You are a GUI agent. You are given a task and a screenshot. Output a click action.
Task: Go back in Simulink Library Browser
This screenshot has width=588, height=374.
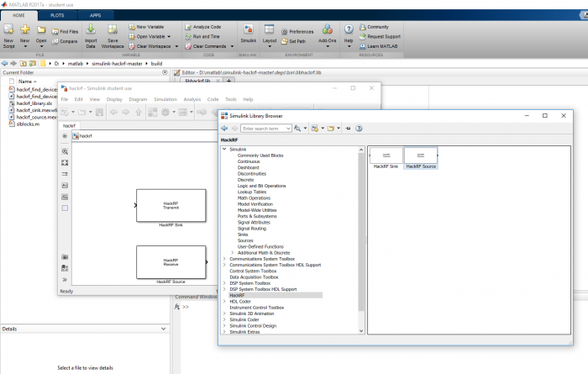(224, 129)
